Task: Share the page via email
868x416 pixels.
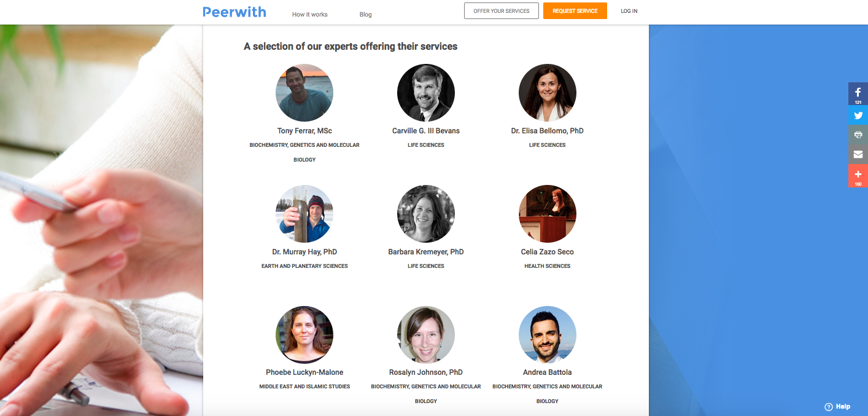Action: click(858, 154)
